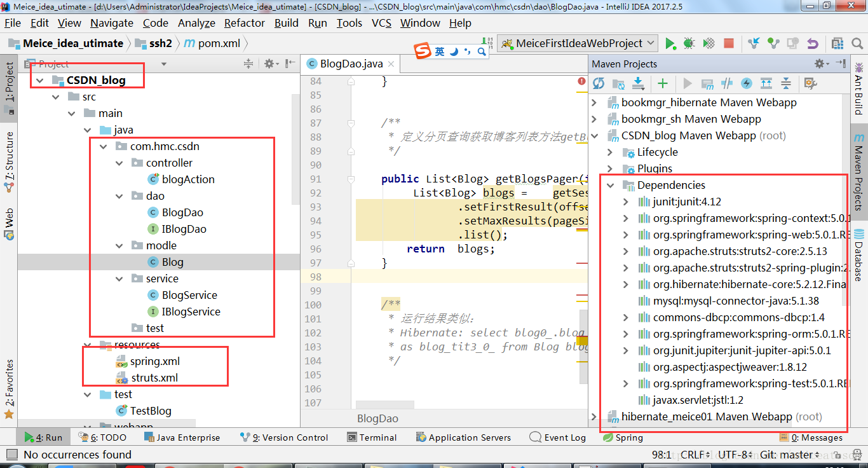868x468 pixels.
Task: Open the Refactor menu
Action: (x=244, y=23)
